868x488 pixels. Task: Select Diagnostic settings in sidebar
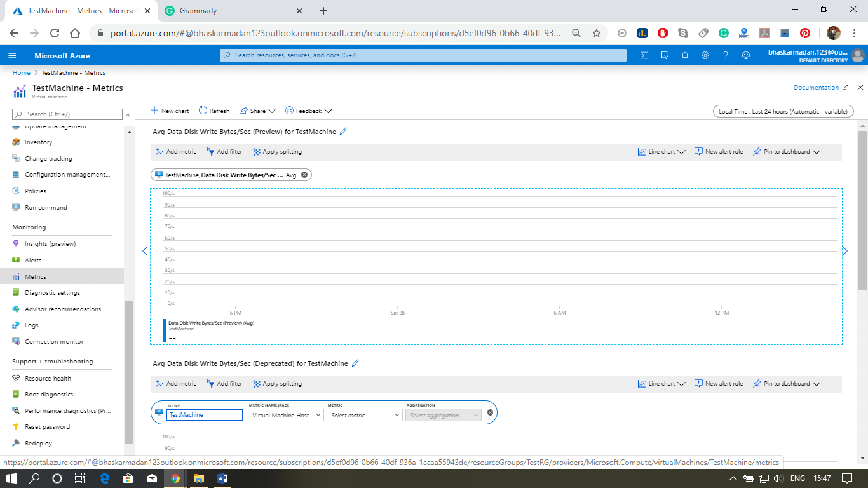[x=52, y=293]
